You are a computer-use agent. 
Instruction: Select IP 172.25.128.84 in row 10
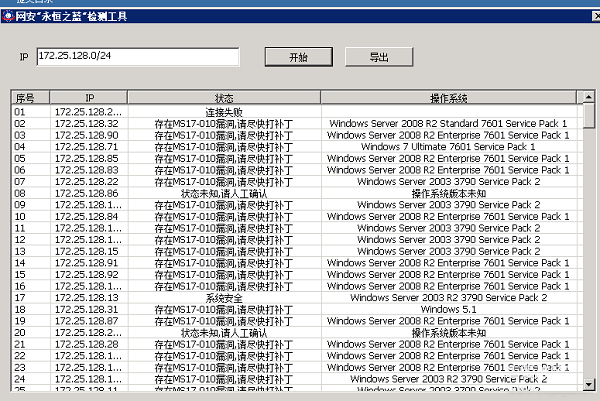click(x=87, y=216)
